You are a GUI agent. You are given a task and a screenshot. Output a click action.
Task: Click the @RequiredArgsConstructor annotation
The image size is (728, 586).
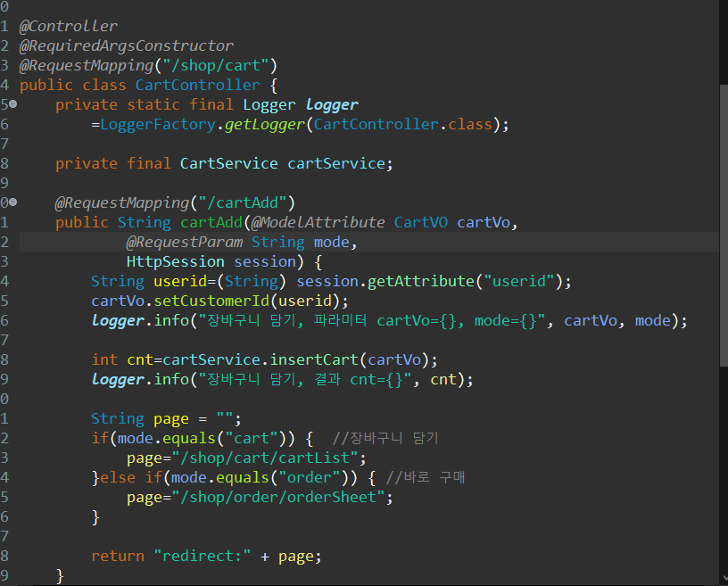pyautogui.click(x=127, y=46)
